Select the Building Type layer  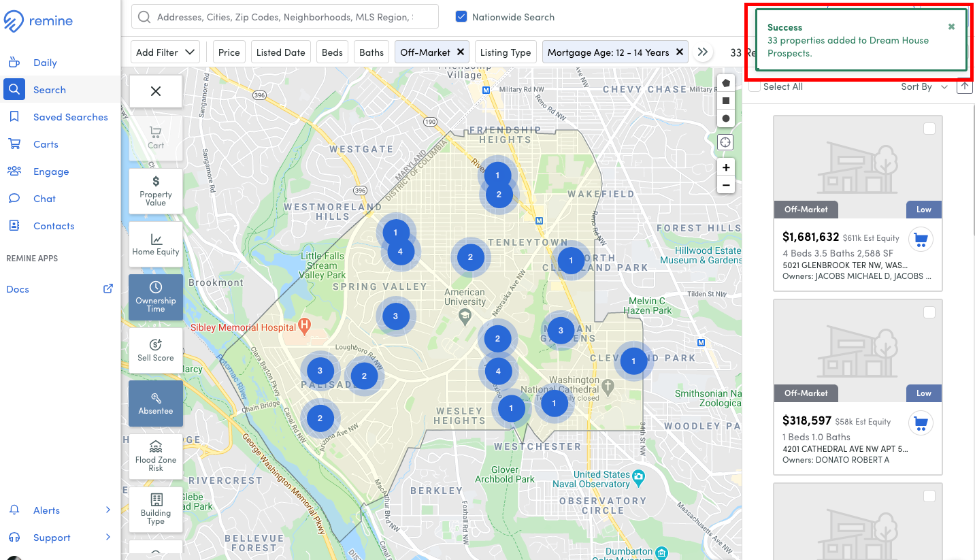click(156, 510)
